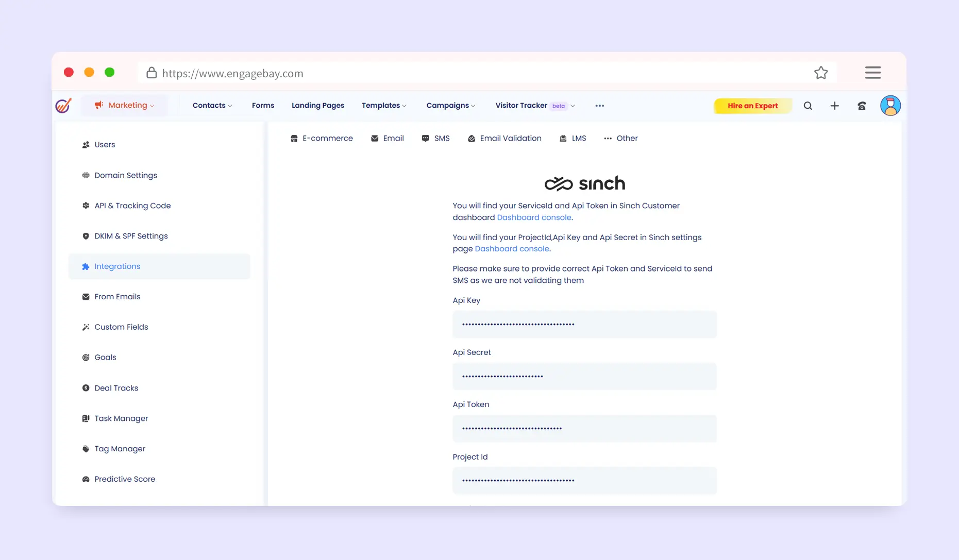This screenshot has height=560, width=959.
Task: Click the plus icon in top bar
Action: point(834,106)
